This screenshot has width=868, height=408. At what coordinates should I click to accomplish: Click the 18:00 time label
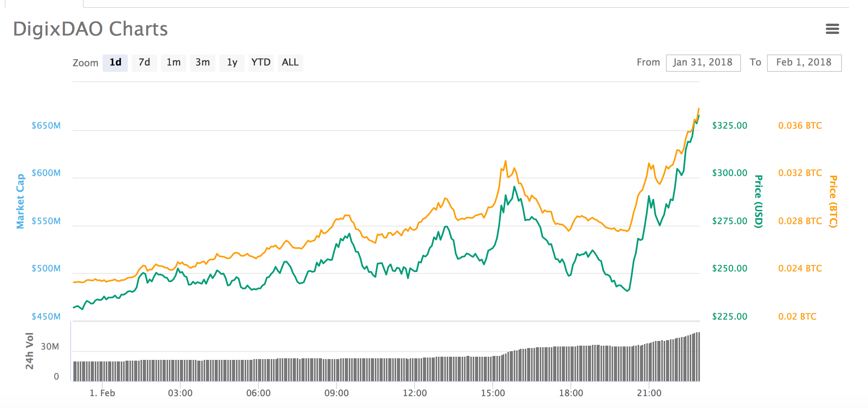571,393
